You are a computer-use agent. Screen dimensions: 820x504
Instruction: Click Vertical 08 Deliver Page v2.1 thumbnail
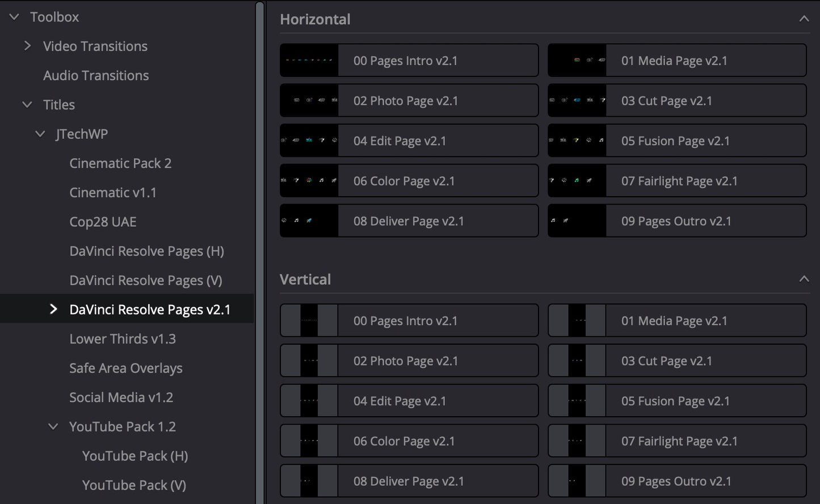309,481
